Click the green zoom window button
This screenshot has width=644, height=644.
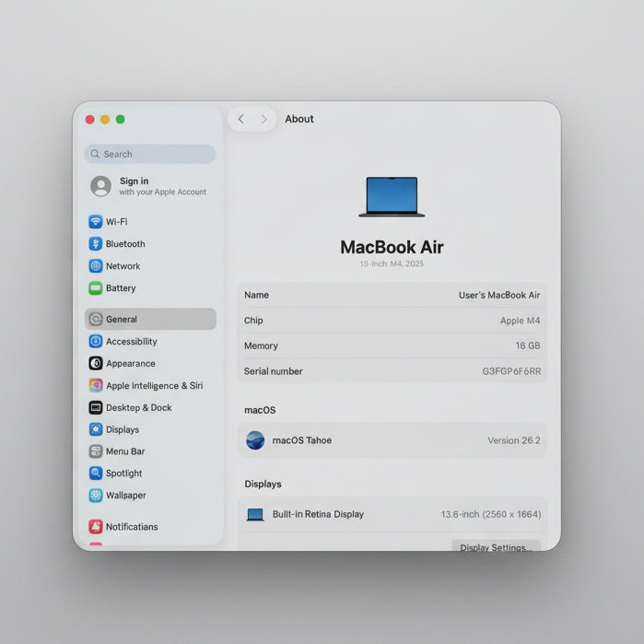pyautogui.click(x=121, y=120)
